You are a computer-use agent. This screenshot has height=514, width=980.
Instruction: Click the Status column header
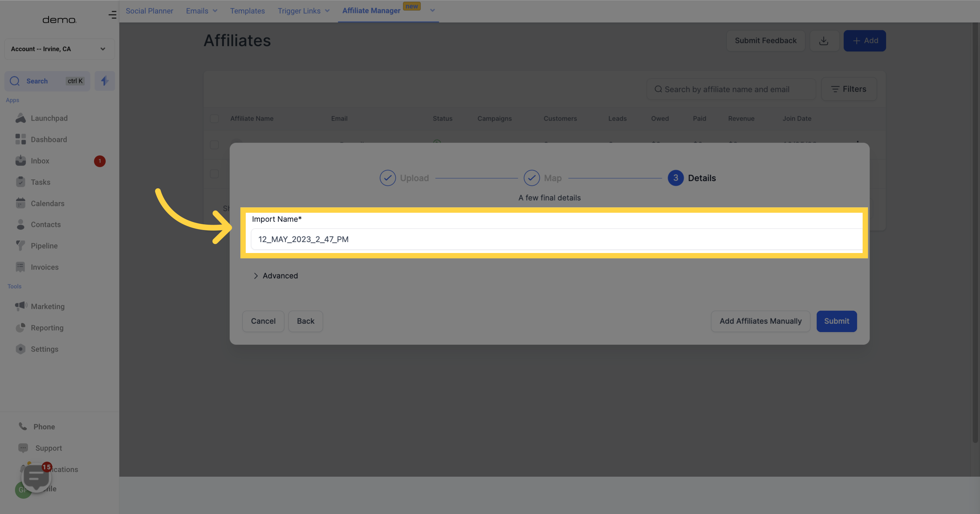(x=442, y=119)
